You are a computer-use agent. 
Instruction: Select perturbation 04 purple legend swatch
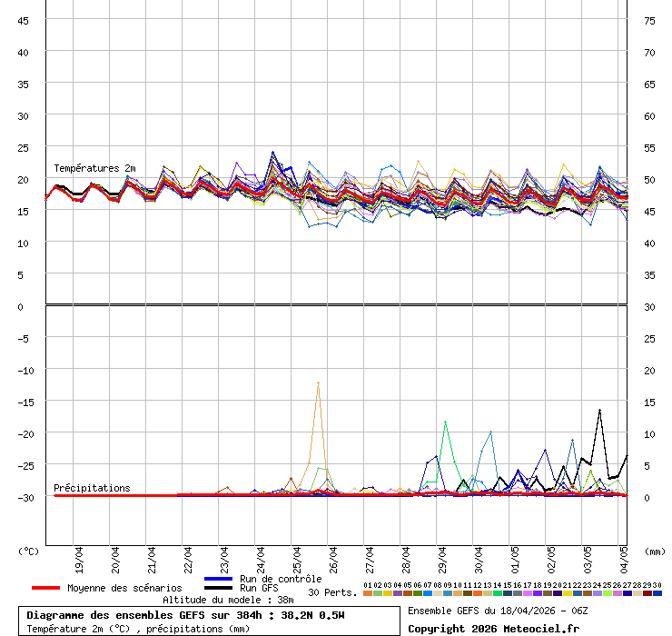tap(398, 593)
